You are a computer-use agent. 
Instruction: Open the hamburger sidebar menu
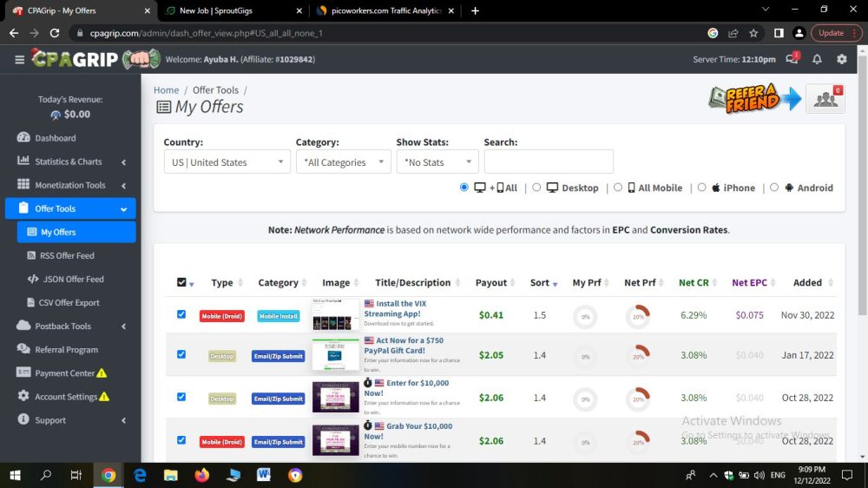click(x=19, y=59)
